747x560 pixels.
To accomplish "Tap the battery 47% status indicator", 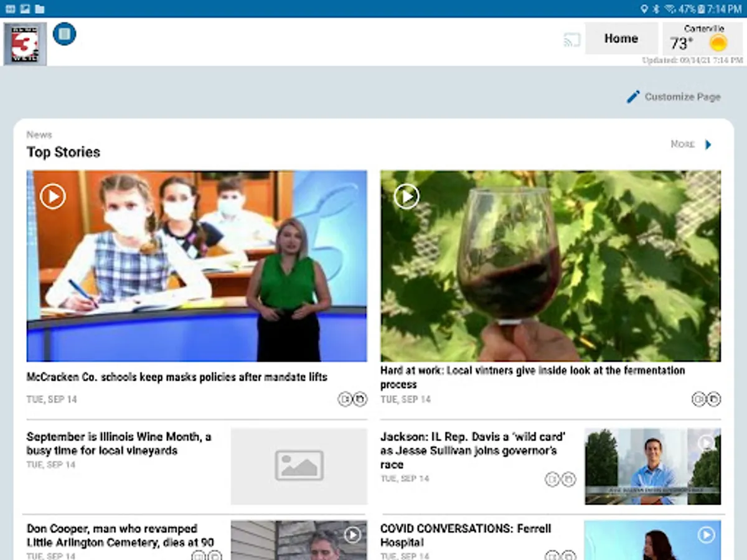I will [692, 9].
